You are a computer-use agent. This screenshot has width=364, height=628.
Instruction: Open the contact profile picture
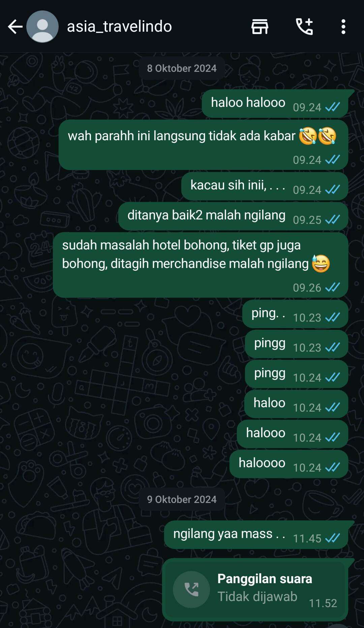click(42, 27)
